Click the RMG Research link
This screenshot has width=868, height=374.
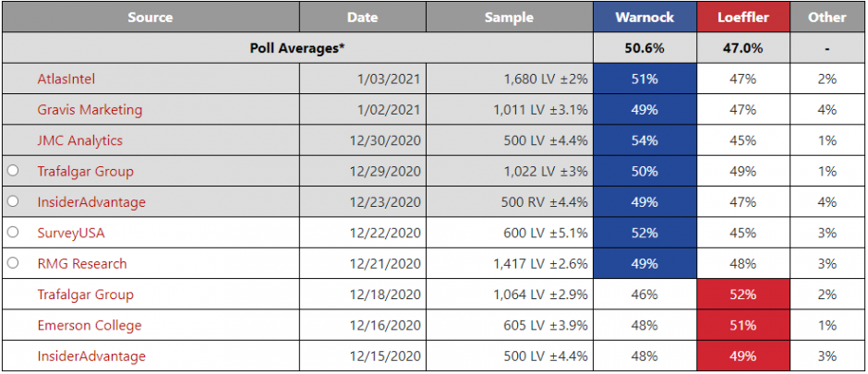(82, 263)
